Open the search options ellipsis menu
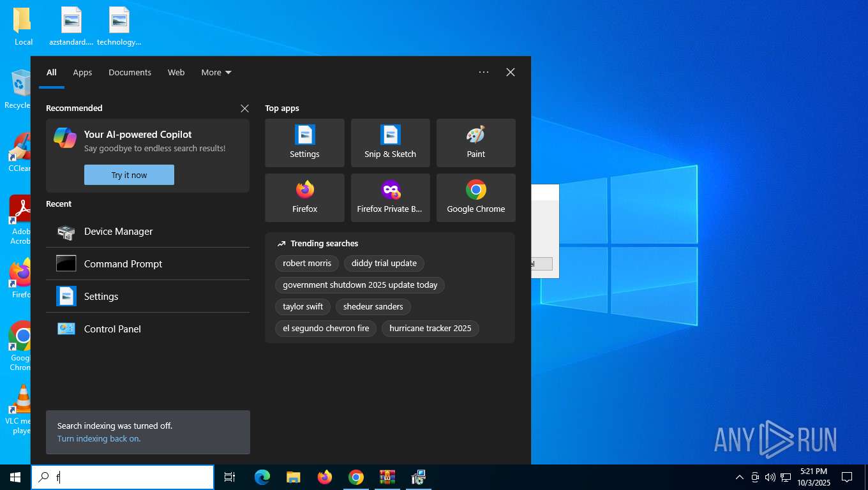 coord(484,72)
